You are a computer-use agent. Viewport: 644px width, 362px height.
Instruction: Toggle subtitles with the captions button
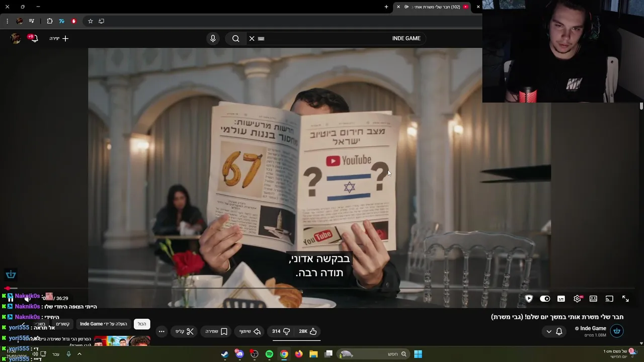pyautogui.click(x=561, y=299)
